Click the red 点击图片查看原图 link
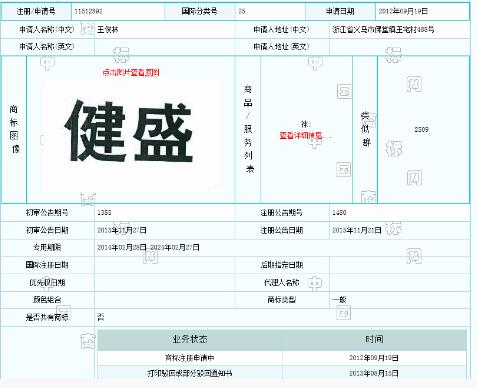Image resolution: width=477 pixels, height=388 pixels. point(131,72)
